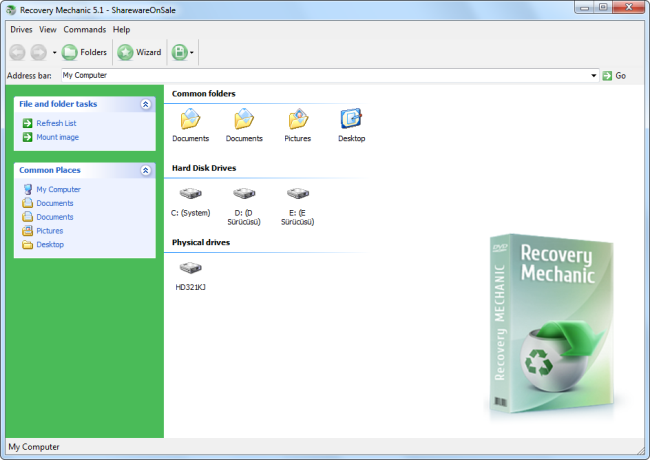Click the Address bar label
This screenshot has height=460, width=650.
coord(29,75)
